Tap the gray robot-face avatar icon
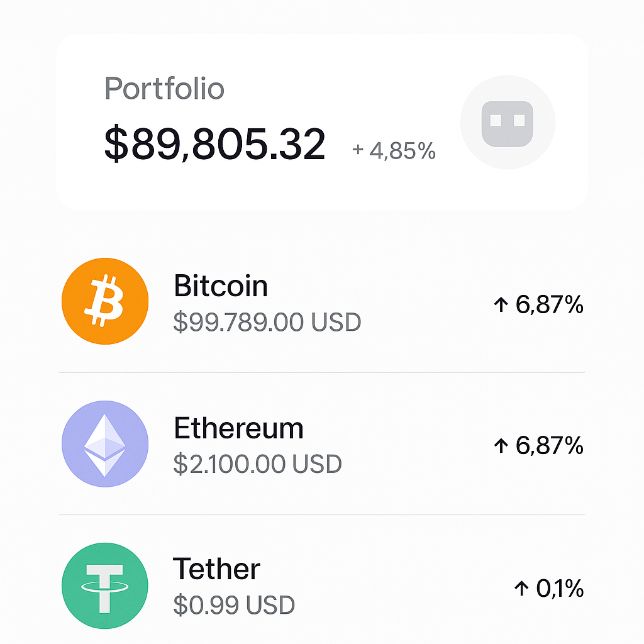The image size is (644, 644). (x=508, y=123)
